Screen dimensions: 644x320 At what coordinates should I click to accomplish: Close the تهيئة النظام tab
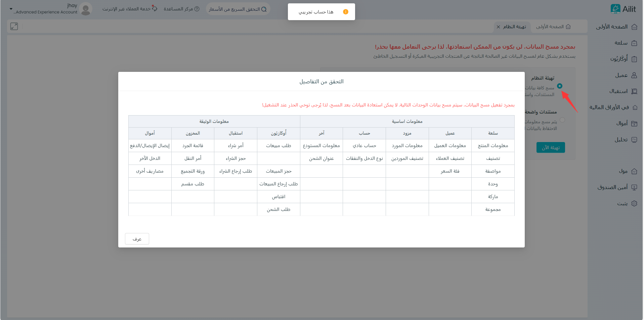click(498, 27)
